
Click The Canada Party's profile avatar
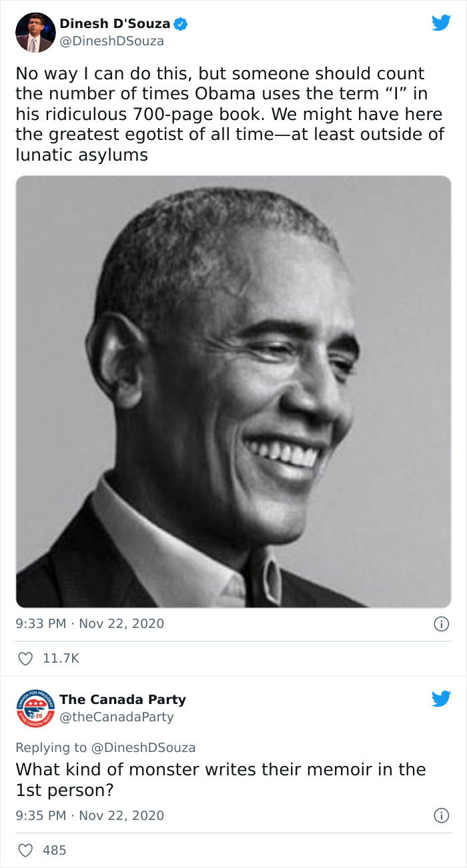(x=35, y=707)
